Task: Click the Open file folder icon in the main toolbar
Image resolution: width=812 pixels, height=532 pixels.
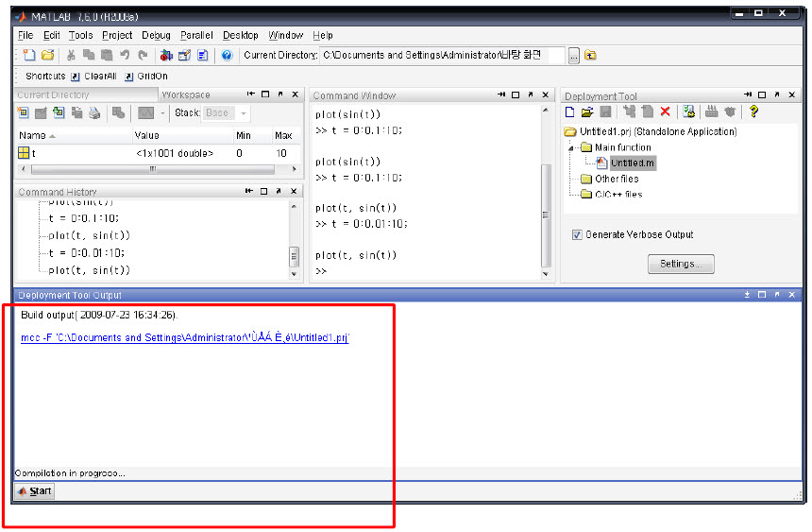Action: click(x=47, y=55)
